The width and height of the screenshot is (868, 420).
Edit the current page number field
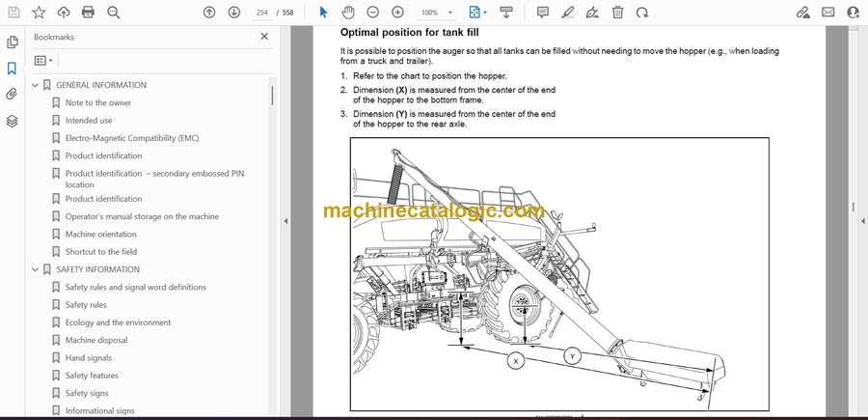[262, 13]
